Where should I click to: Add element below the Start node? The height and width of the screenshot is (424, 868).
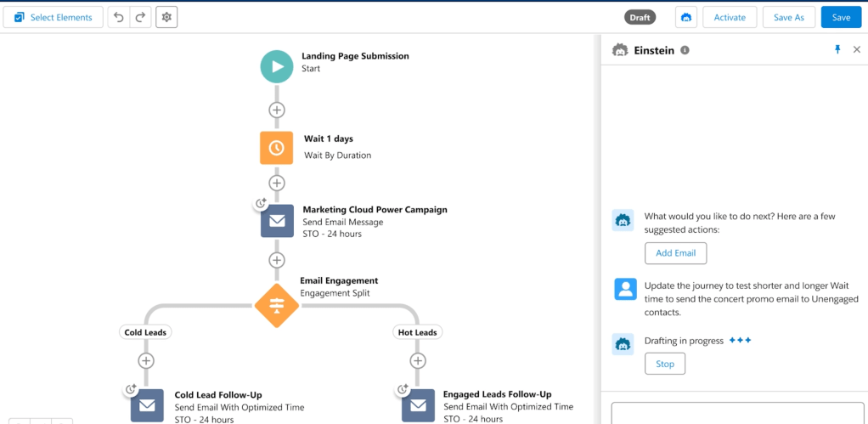tap(276, 110)
